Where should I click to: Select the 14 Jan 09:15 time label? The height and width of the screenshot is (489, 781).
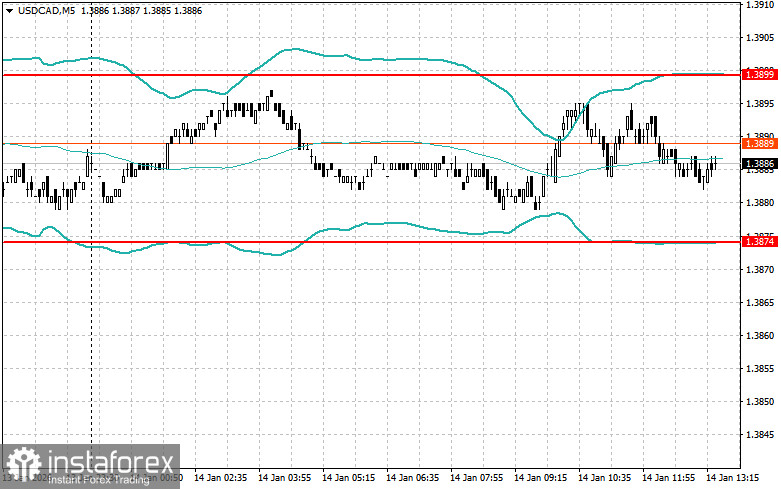click(x=540, y=478)
